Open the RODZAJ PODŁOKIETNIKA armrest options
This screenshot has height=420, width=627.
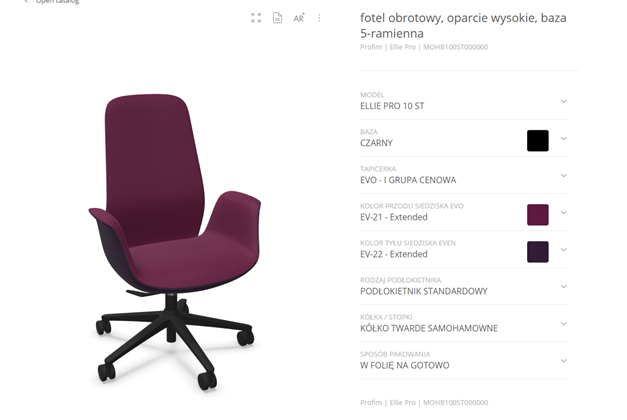click(464, 286)
